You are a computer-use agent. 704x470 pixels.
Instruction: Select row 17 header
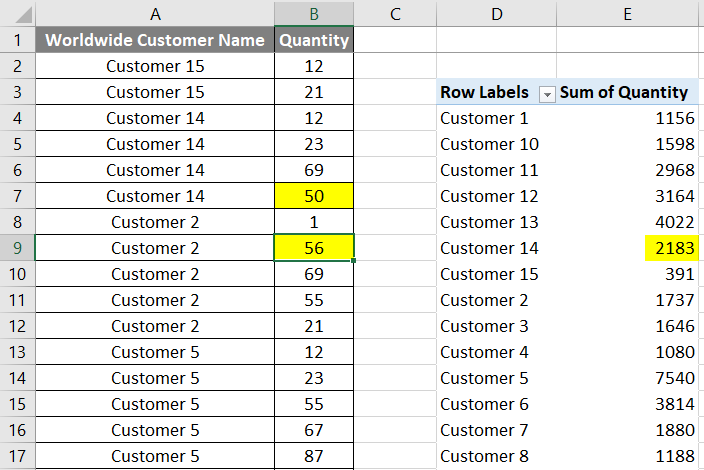(x=18, y=456)
